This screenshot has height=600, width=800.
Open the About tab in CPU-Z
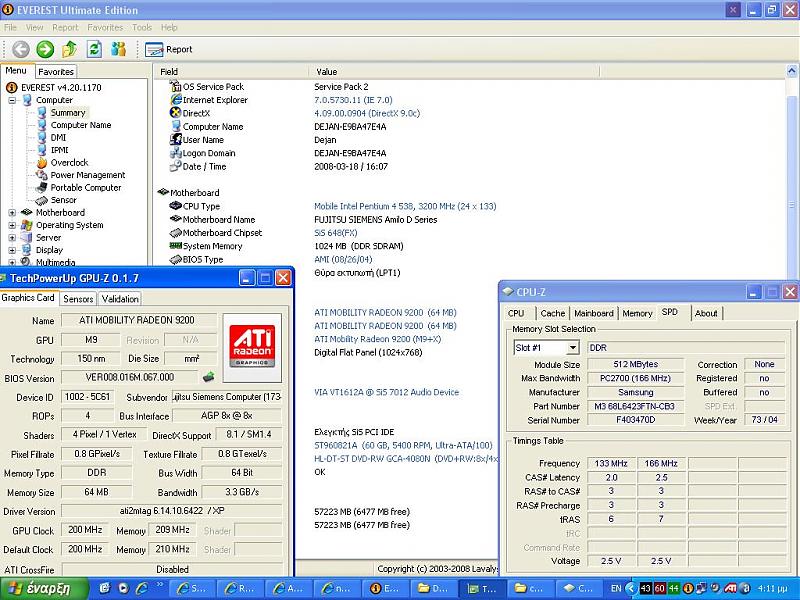tap(706, 313)
